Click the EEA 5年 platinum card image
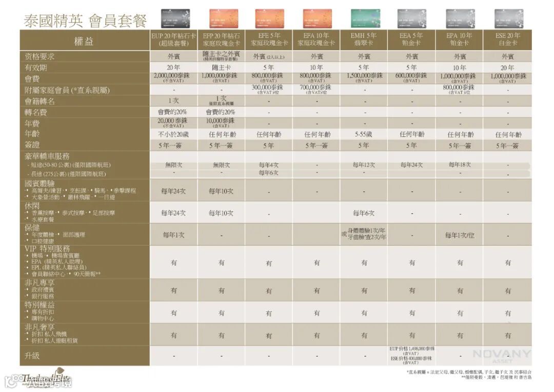This screenshot has height=392, width=554. pos(412,19)
